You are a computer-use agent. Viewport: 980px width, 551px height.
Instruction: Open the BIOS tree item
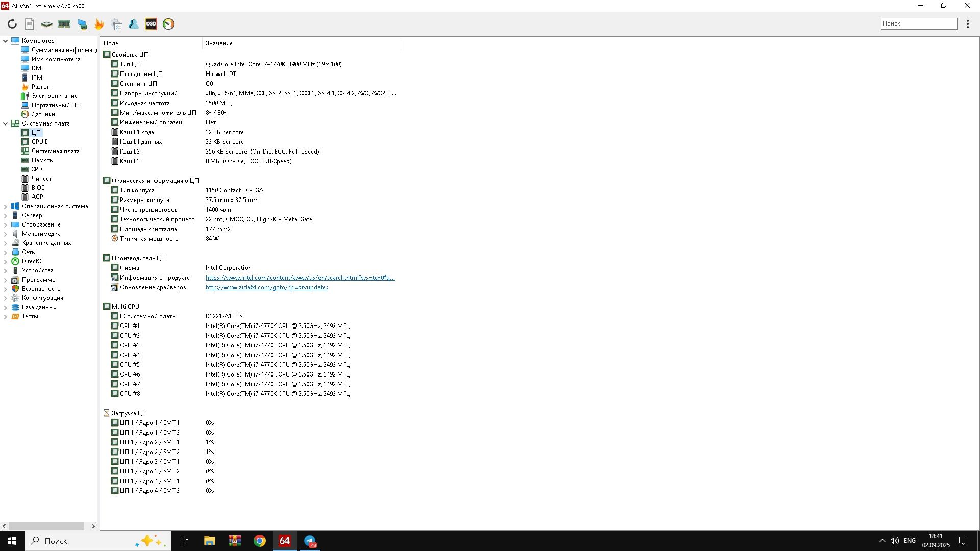pyautogui.click(x=33, y=188)
